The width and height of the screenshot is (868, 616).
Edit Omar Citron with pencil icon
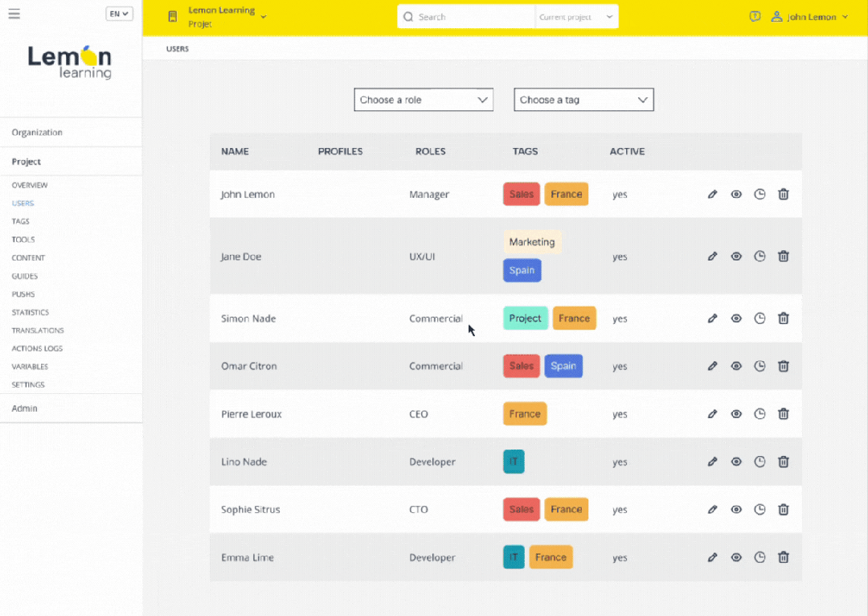tap(712, 366)
